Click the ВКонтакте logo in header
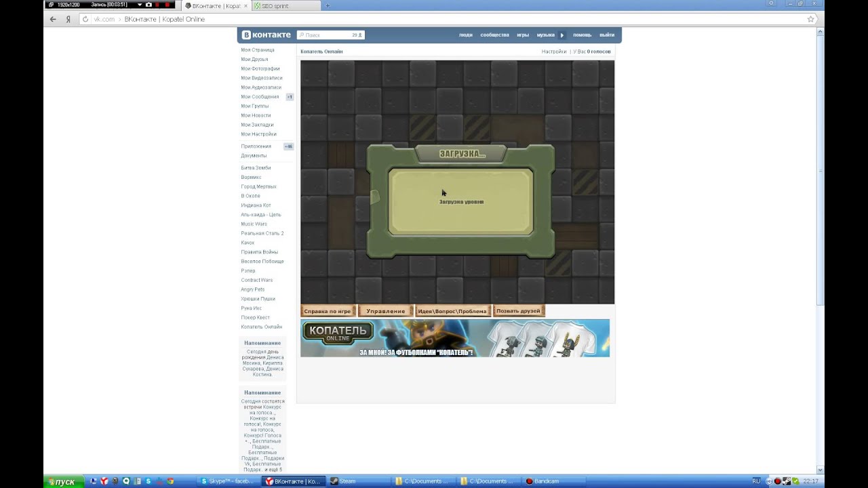 pos(266,35)
